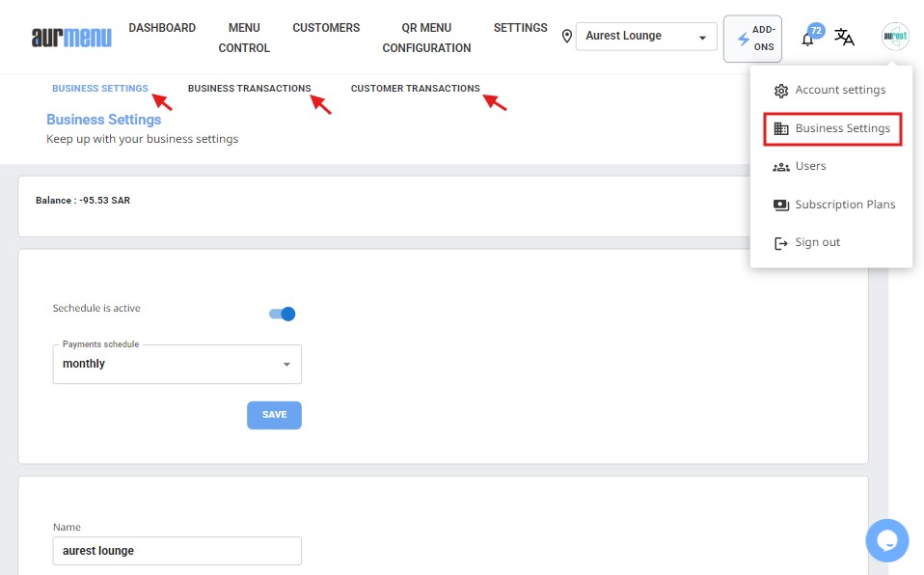Click the Account settings gear icon
Viewport: 924px width, 575px height.
tap(781, 91)
